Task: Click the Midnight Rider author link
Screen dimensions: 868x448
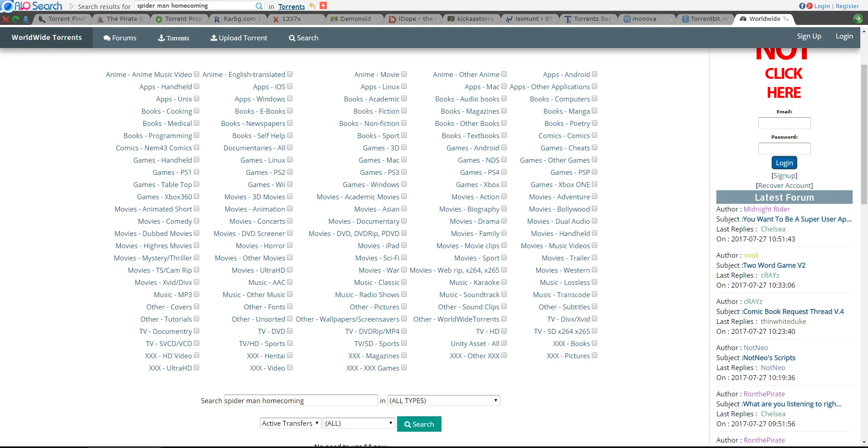Action: tap(767, 209)
